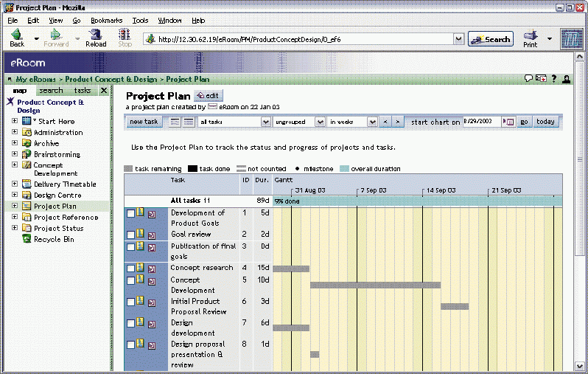Open the Recycle Bin icon in sidebar
588x374 pixels.
[26, 239]
